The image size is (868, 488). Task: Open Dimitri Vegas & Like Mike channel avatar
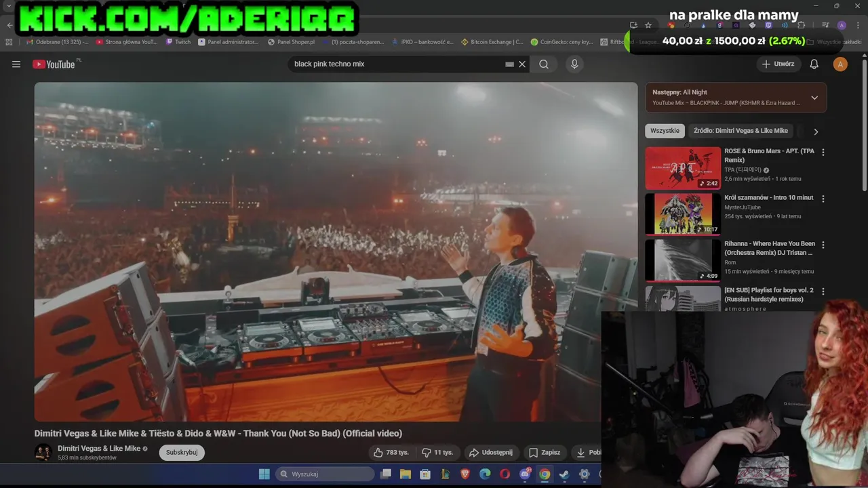click(43, 452)
